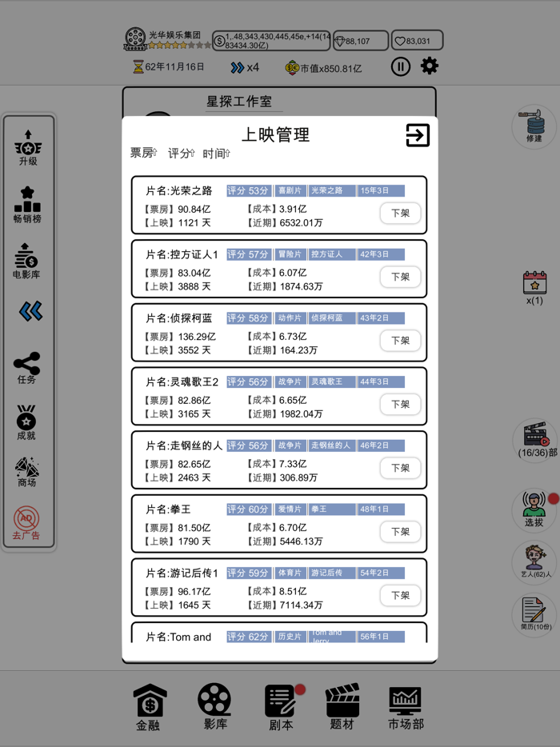The image size is (560, 747).
Task: Open the 任务 tasks icon
Action: click(x=26, y=368)
